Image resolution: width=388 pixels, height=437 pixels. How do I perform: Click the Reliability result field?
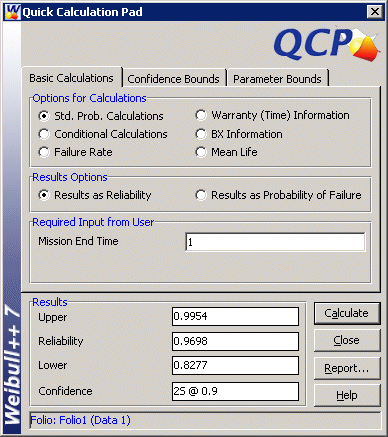click(x=235, y=341)
